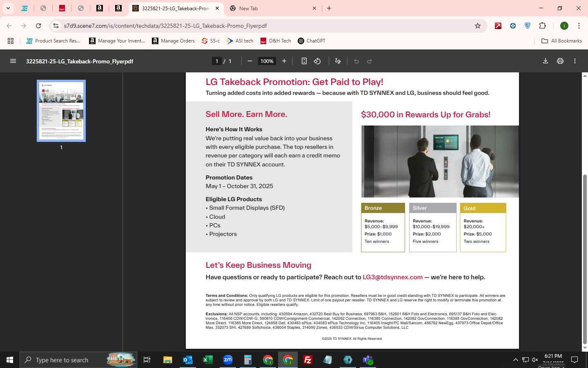Expand the tab search dropdown
Viewport: 588px width, 368px height.
pyautogui.click(x=8, y=8)
